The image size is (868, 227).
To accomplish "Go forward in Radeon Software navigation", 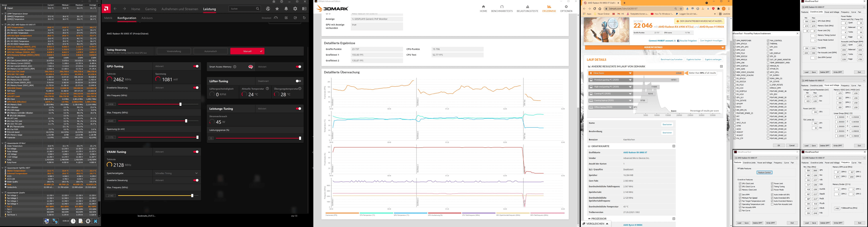I will click(124, 9).
